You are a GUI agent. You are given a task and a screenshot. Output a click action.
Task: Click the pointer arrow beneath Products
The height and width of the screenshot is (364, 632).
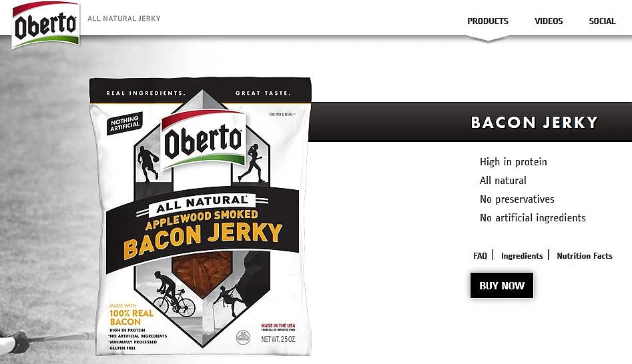[x=487, y=37]
